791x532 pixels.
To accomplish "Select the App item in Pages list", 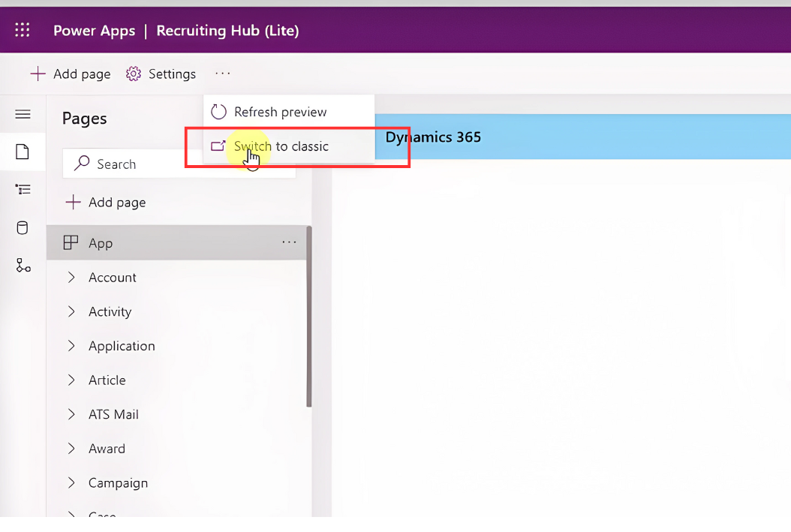I will [176, 242].
